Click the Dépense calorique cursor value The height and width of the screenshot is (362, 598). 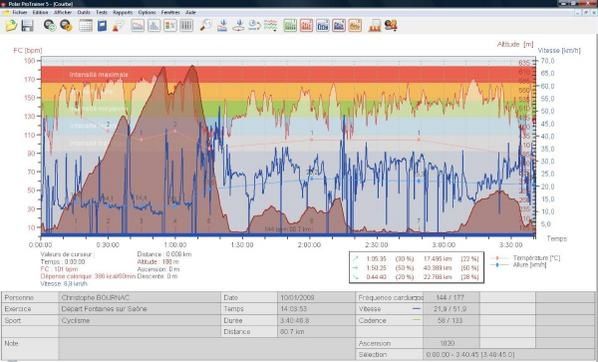(x=88, y=276)
